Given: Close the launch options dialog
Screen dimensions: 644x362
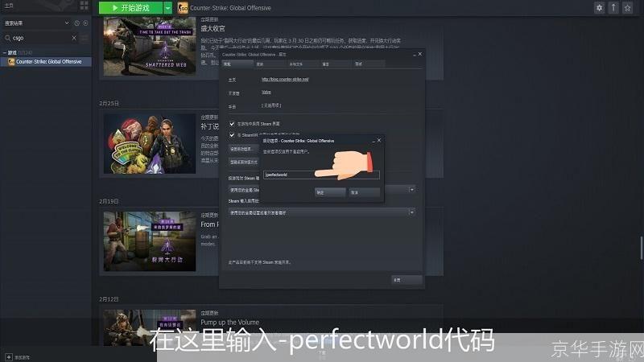Looking at the screenshot, I should coord(378,140).
